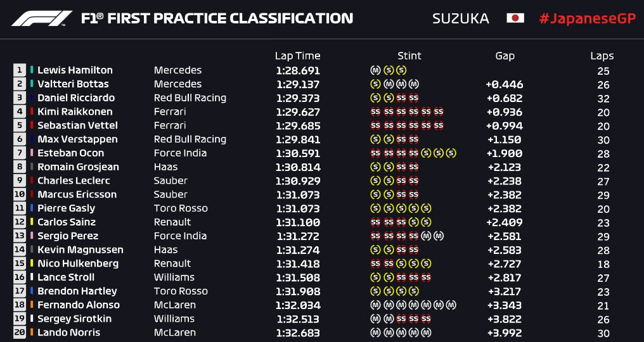Click the position 1 number badge
The image size is (644, 342).
coord(19,70)
